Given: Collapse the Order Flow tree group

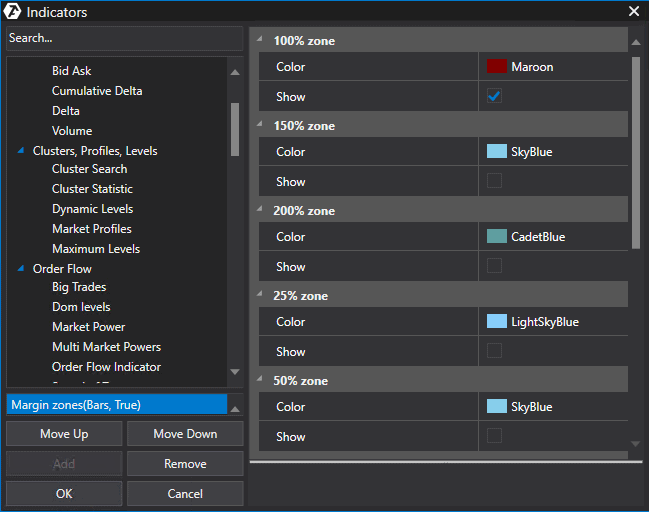Looking at the screenshot, I should [x=21, y=269].
